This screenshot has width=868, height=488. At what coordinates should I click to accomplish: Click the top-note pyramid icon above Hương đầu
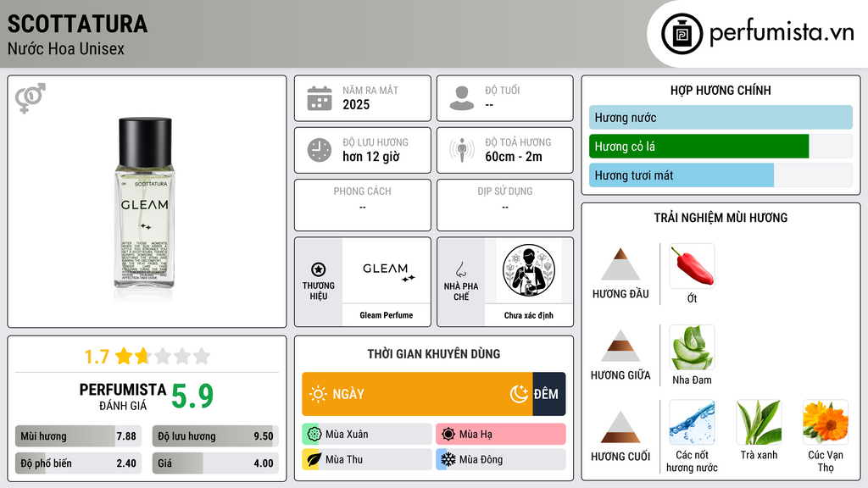coord(620,264)
